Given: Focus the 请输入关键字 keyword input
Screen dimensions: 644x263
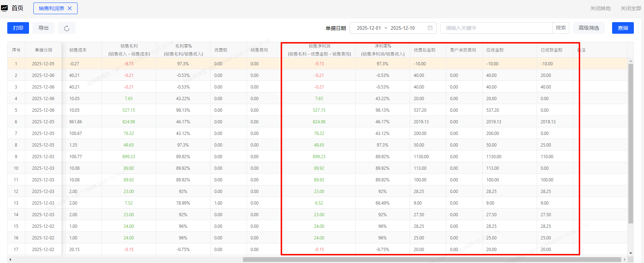Looking at the screenshot, I should click(x=496, y=28).
